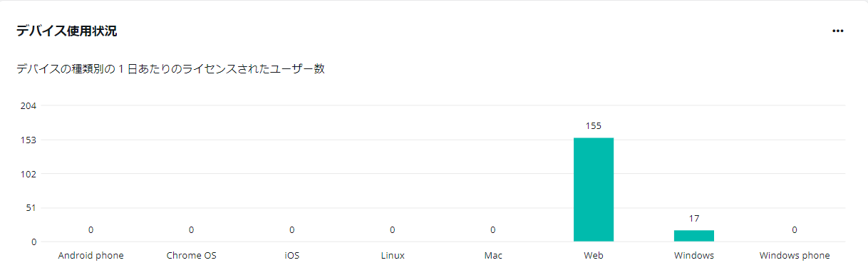Click the デバイス使用状況 card title

pyautogui.click(x=67, y=31)
